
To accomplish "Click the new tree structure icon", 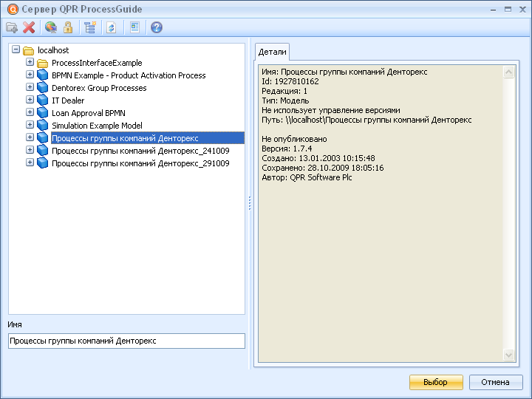I will pyautogui.click(x=90, y=27).
